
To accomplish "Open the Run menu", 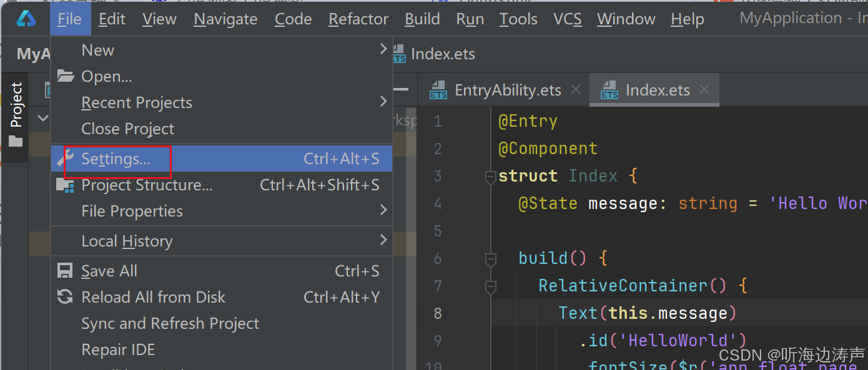I will click(x=470, y=19).
